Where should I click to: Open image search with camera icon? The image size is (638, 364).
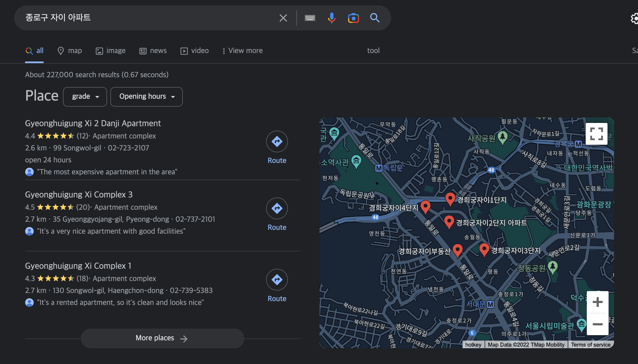(353, 18)
